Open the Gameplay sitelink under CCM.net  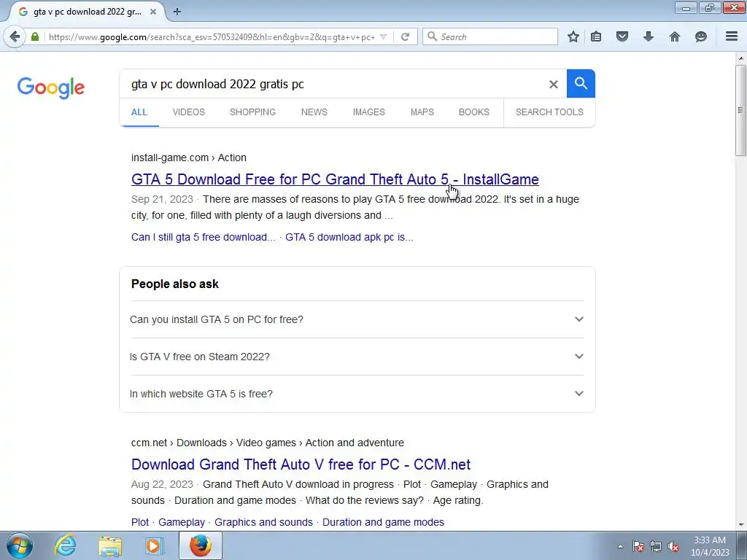point(182,522)
